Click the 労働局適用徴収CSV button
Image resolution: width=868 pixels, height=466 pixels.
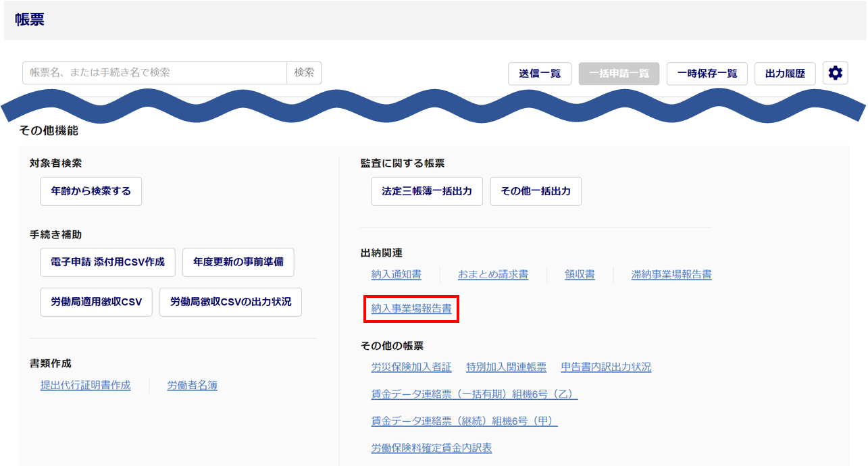point(97,302)
